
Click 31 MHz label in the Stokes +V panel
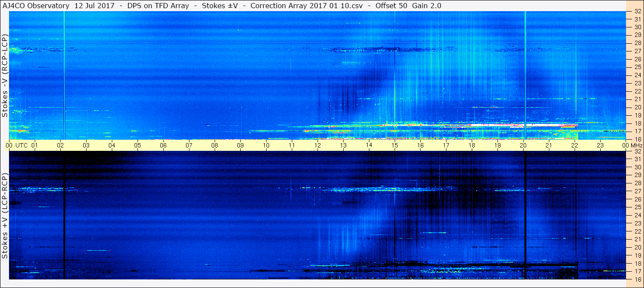coord(638,159)
